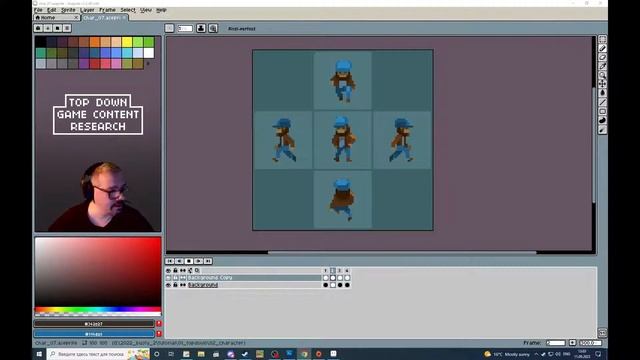The image size is (640, 360).
Task: Open the Sprite menu
Action: tap(68, 10)
